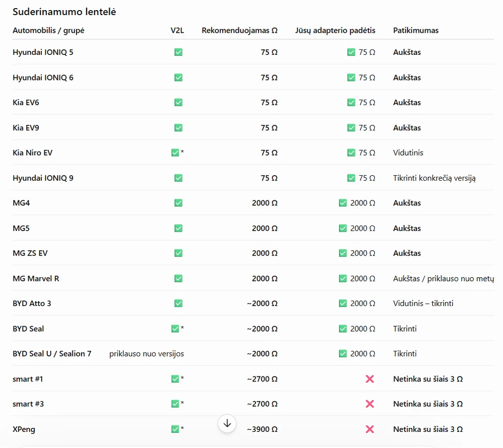Image resolution: width=503 pixels, height=448 pixels.
Task: Click 'Tikrinti' reliability in BYD Seal row
Action: coord(405,329)
